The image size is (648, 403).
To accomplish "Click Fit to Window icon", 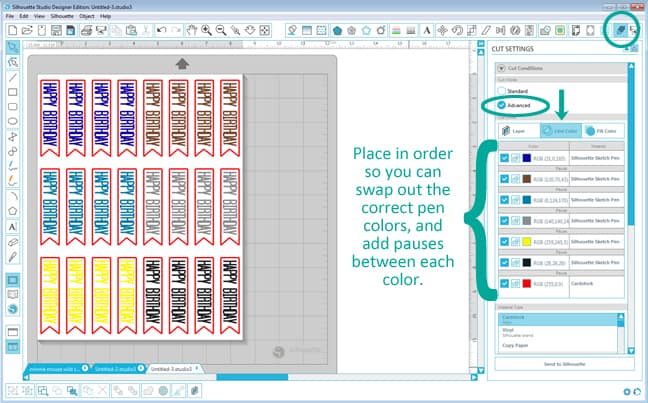I will 265,30.
